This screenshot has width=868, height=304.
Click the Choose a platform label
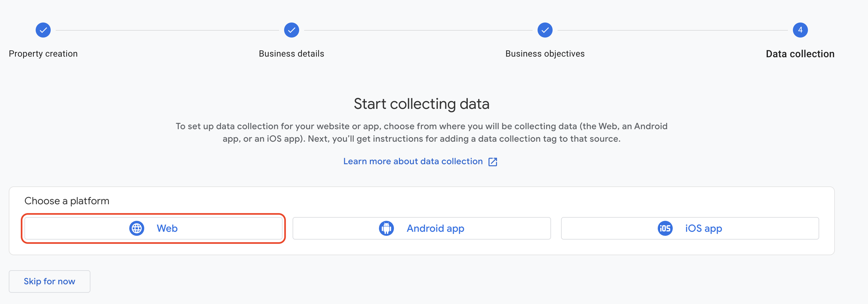point(67,201)
